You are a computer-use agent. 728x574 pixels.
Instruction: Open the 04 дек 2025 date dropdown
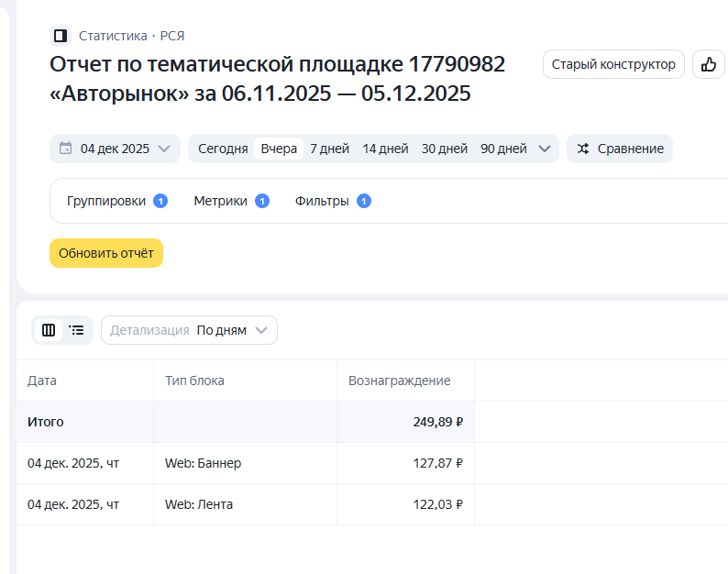pyautogui.click(x=115, y=149)
